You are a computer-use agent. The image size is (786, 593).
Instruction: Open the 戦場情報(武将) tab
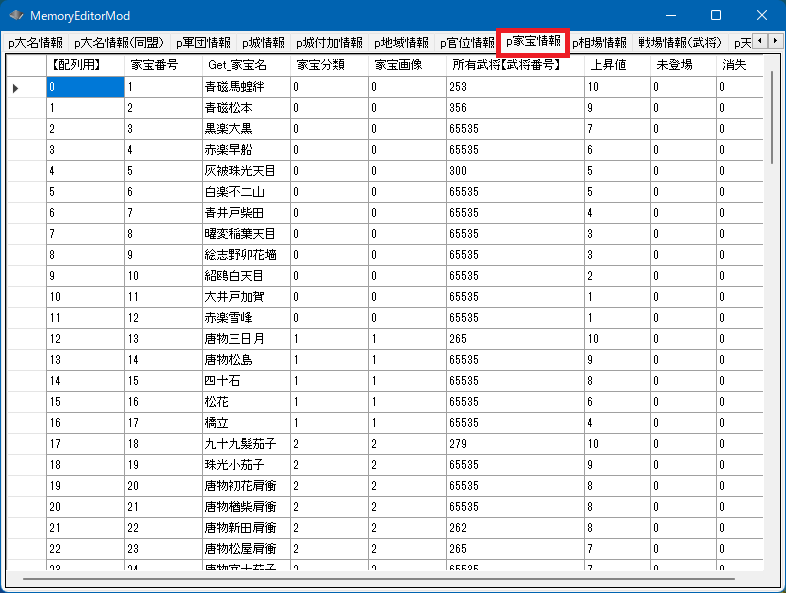680,43
